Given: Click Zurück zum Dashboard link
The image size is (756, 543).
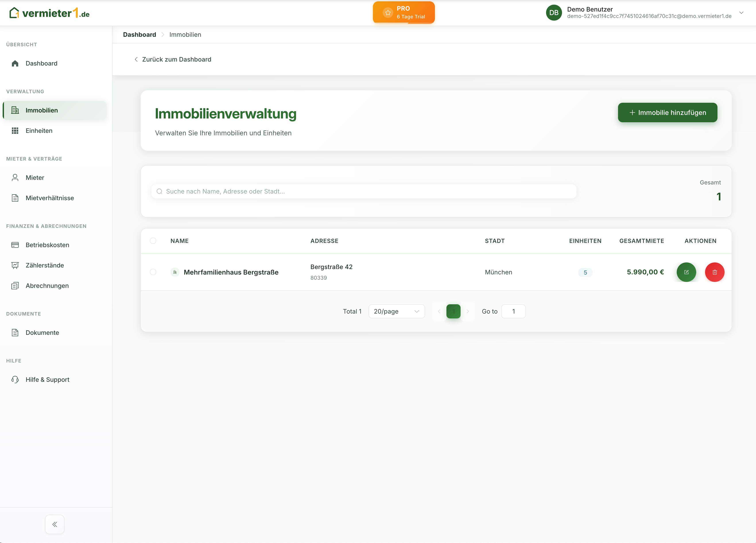Looking at the screenshot, I should pyautogui.click(x=176, y=59).
